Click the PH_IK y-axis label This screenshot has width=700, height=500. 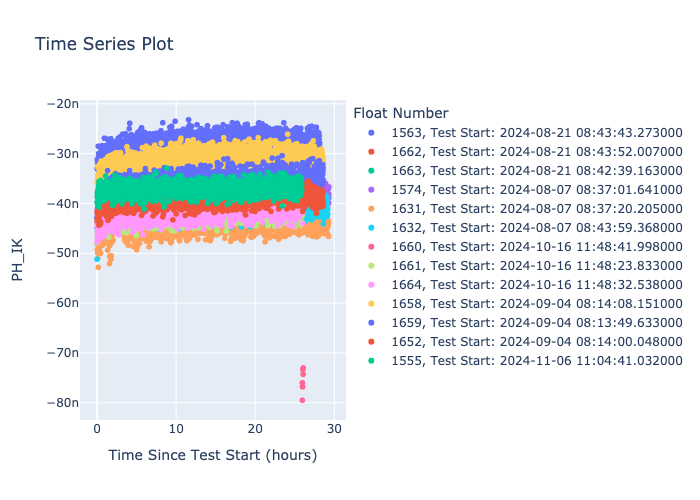click(17, 260)
